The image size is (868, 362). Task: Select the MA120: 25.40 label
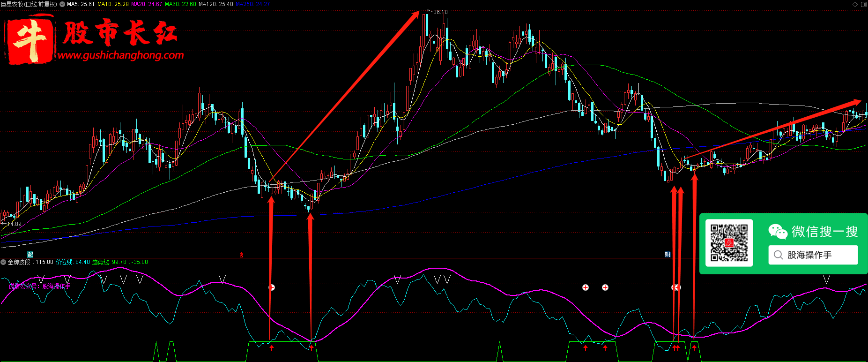tap(216, 4)
